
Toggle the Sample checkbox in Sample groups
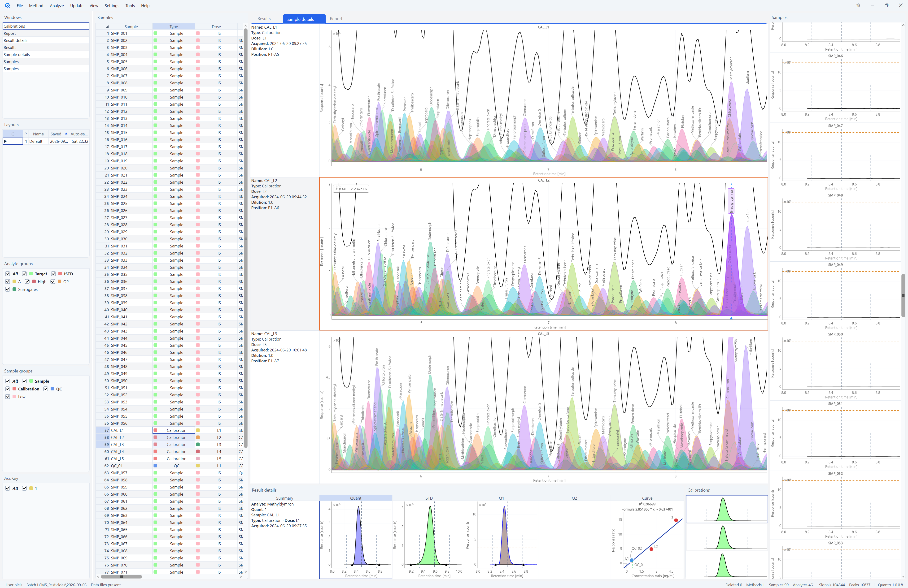pyautogui.click(x=24, y=381)
